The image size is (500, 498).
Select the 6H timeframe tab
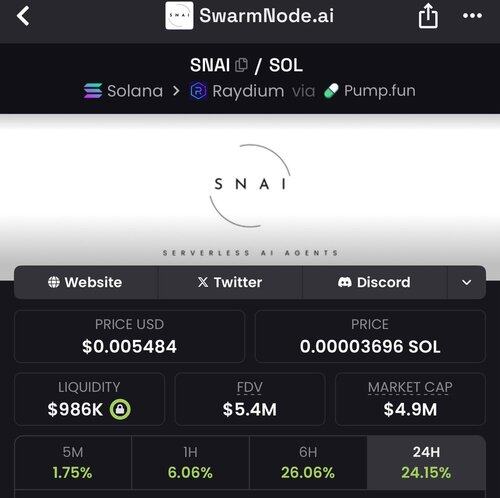coord(308,462)
